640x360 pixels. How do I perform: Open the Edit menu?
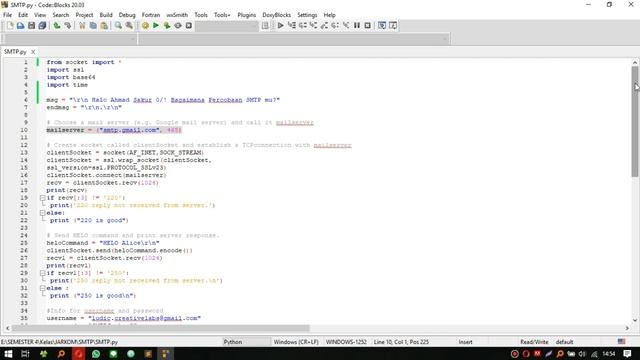coord(23,15)
